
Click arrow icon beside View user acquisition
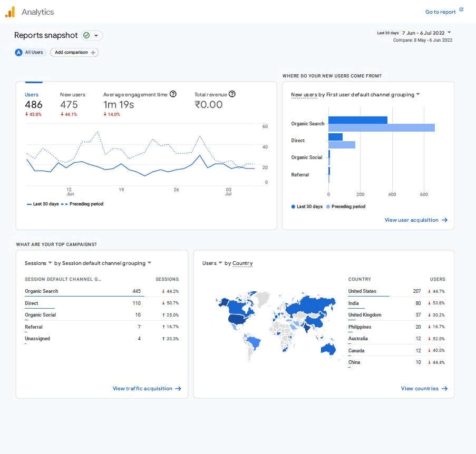coord(444,220)
